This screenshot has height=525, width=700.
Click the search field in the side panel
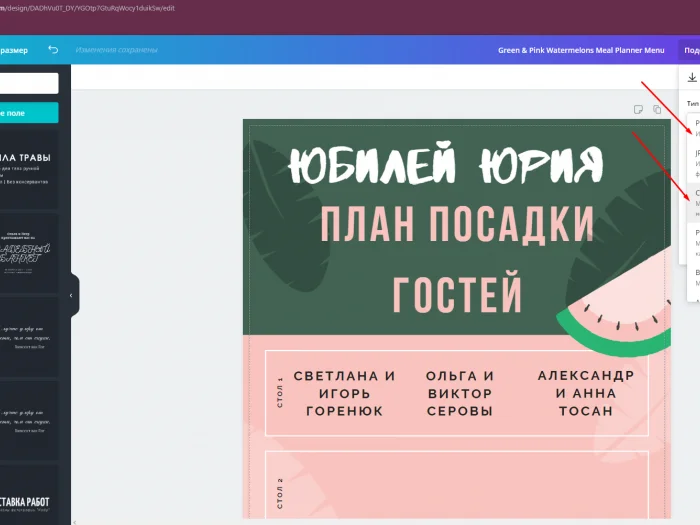[x=28, y=83]
